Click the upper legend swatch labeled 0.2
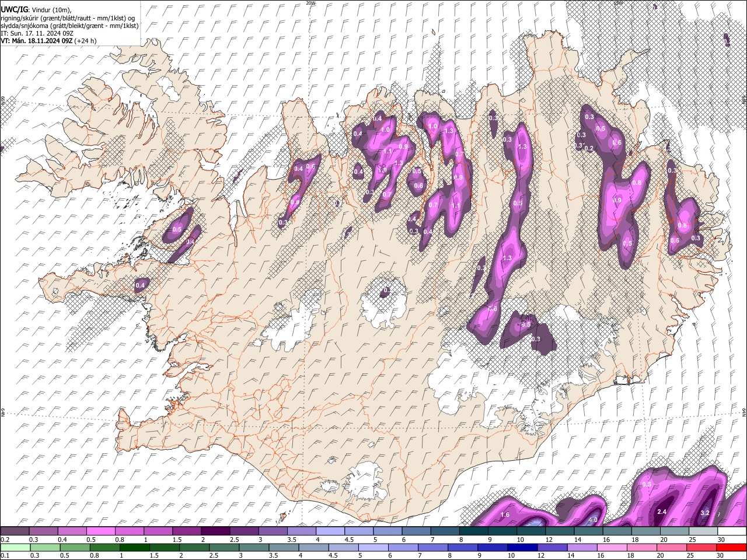Viewport: 747px width, 560px height. tap(15, 531)
